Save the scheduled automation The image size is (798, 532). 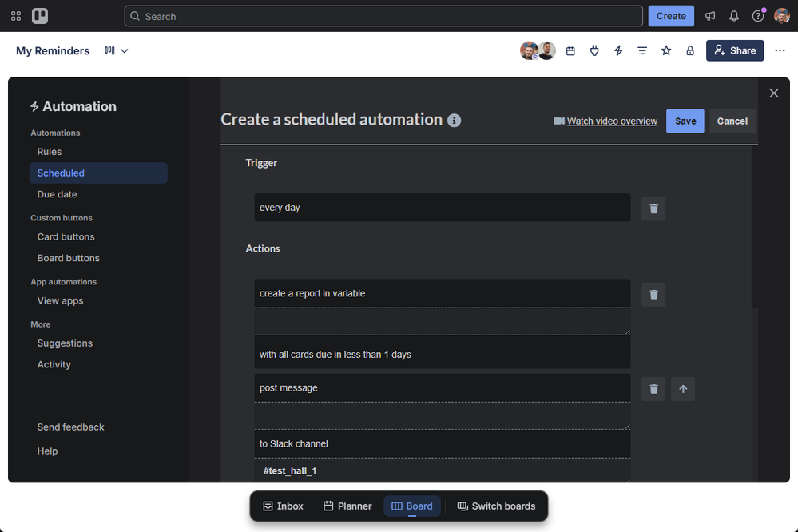(x=685, y=121)
